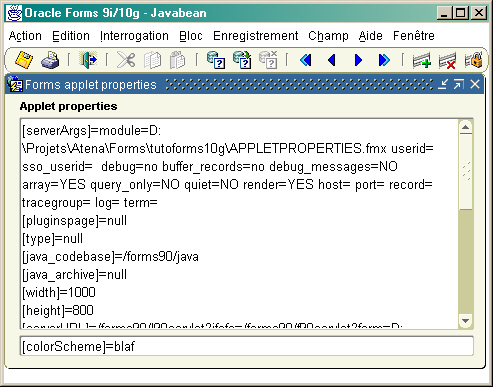Maximize the Oracle Forms main window
The height and width of the screenshot is (387, 493).
coord(461,13)
